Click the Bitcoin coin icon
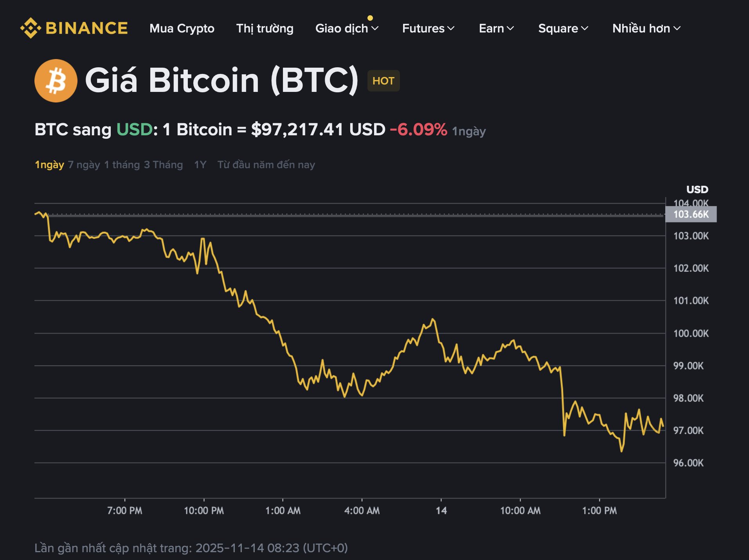This screenshot has width=749, height=560. point(55,81)
